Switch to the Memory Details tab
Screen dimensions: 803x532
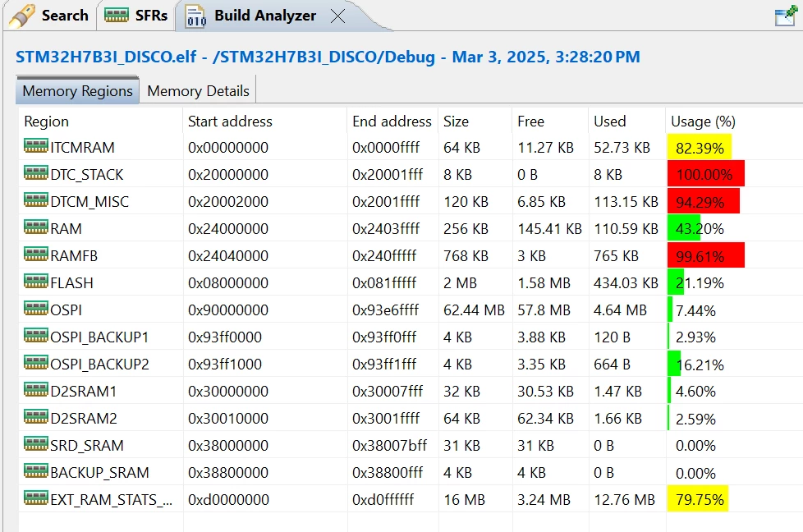[198, 90]
